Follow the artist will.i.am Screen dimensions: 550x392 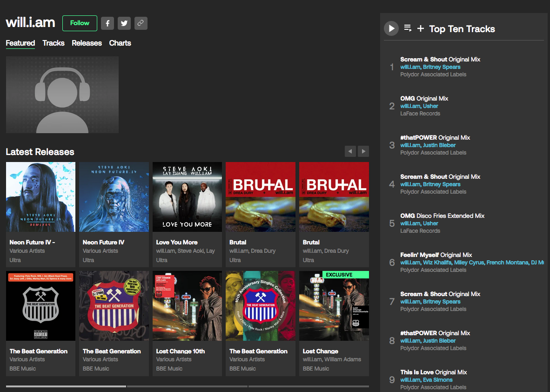pyautogui.click(x=80, y=23)
